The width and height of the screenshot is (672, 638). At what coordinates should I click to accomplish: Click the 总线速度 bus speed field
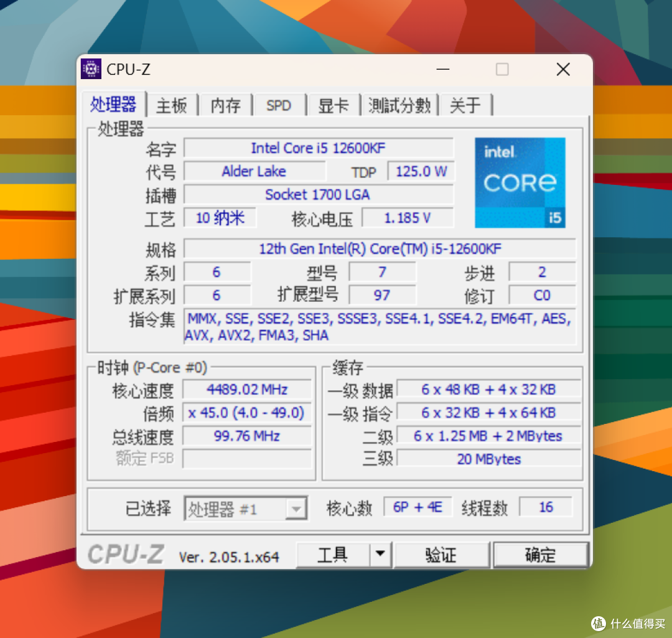[246, 436]
